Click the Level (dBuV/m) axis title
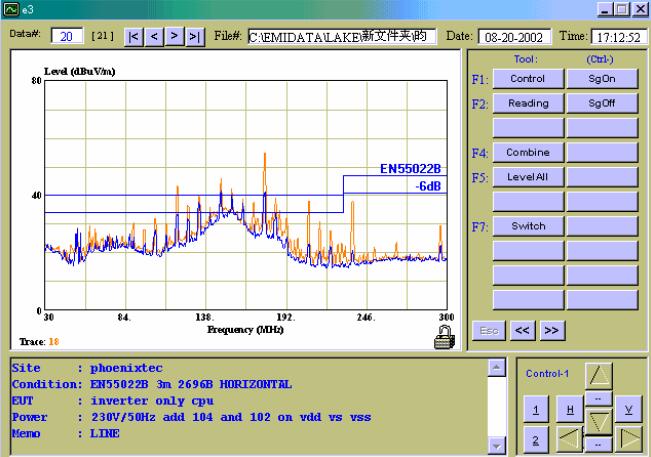The image size is (651, 457). tap(80, 71)
